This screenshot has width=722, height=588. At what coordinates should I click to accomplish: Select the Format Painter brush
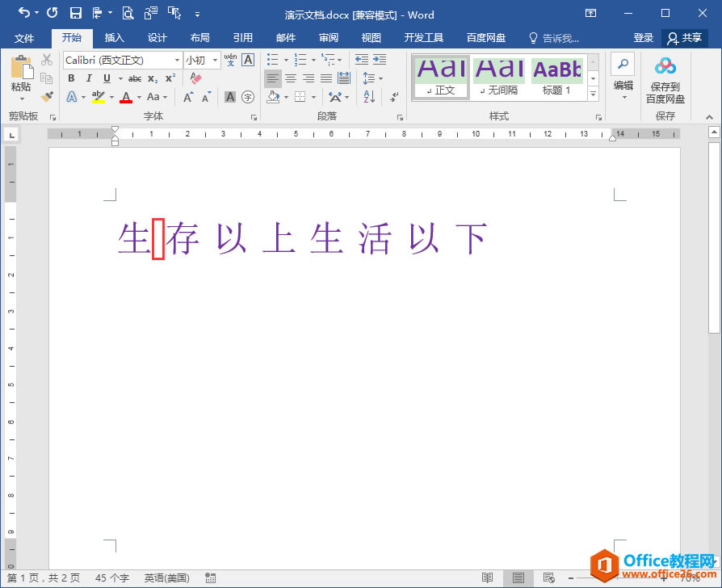(x=47, y=97)
